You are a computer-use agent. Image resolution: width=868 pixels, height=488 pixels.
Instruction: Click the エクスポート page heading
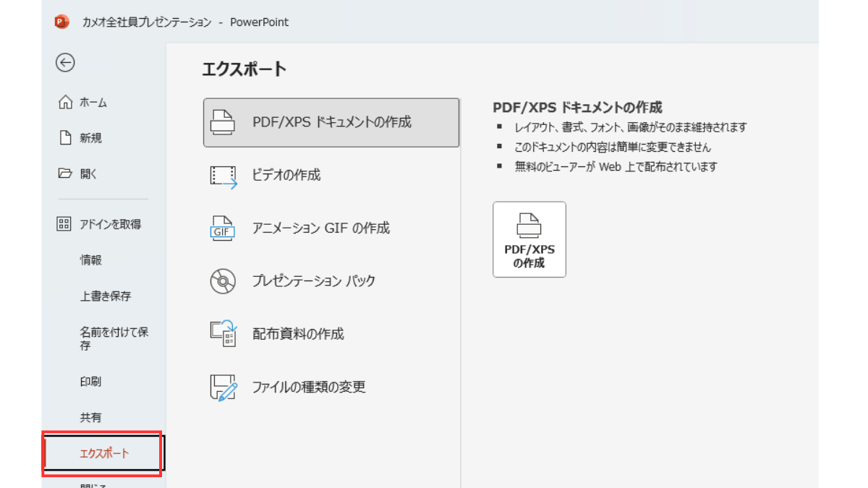pos(244,69)
